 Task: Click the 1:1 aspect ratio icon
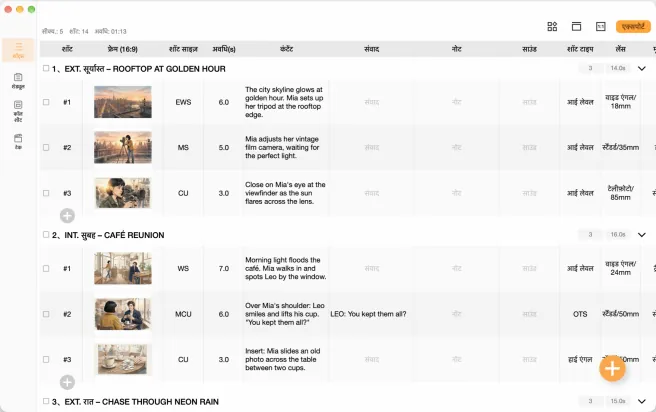click(x=601, y=27)
